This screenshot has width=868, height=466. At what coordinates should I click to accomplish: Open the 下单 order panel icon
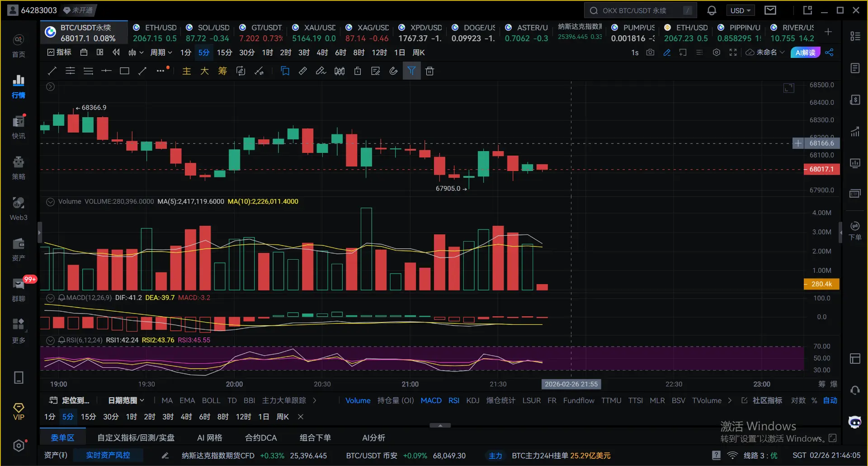point(855,231)
